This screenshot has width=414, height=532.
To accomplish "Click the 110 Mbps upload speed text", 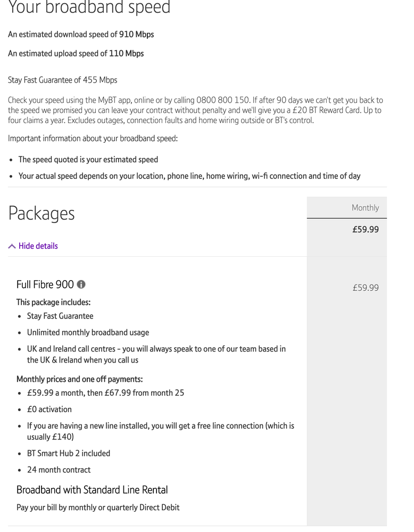I will [x=126, y=54].
